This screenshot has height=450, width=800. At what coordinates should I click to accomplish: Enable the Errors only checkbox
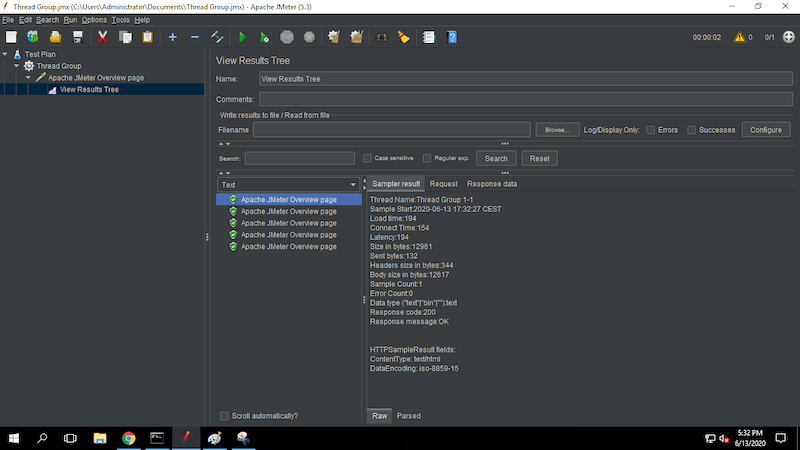click(x=651, y=130)
